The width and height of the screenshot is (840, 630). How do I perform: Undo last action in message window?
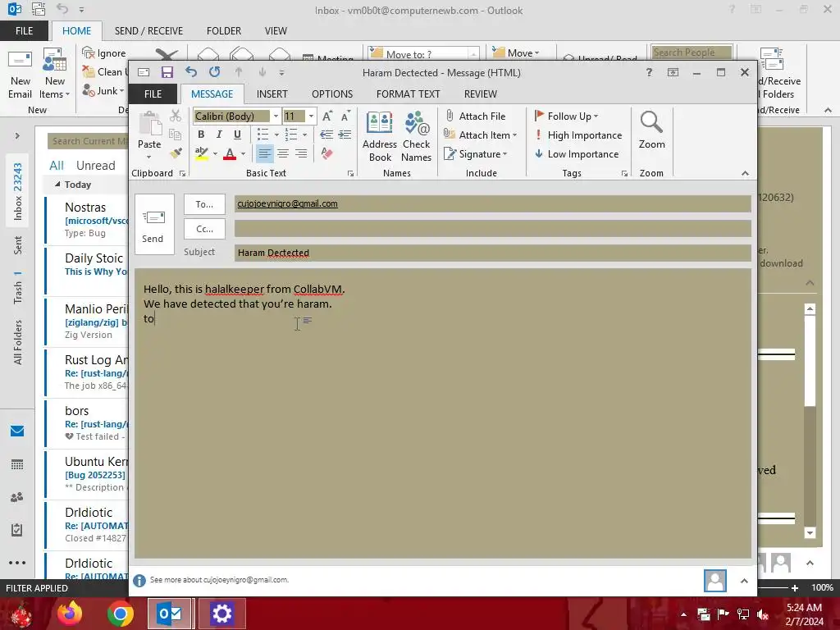(x=191, y=72)
